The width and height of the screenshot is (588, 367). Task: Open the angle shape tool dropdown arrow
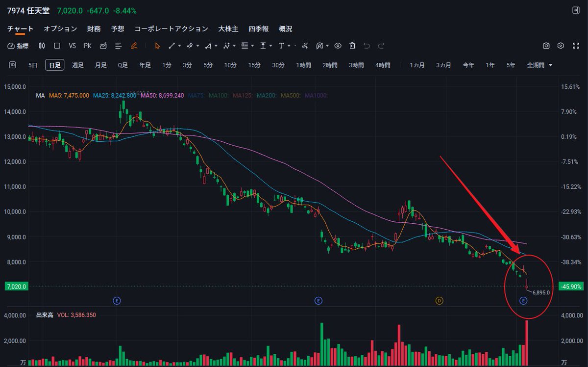click(x=216, y=46)
